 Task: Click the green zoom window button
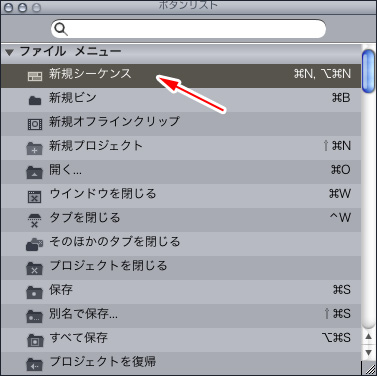click(x=35, y=7)
